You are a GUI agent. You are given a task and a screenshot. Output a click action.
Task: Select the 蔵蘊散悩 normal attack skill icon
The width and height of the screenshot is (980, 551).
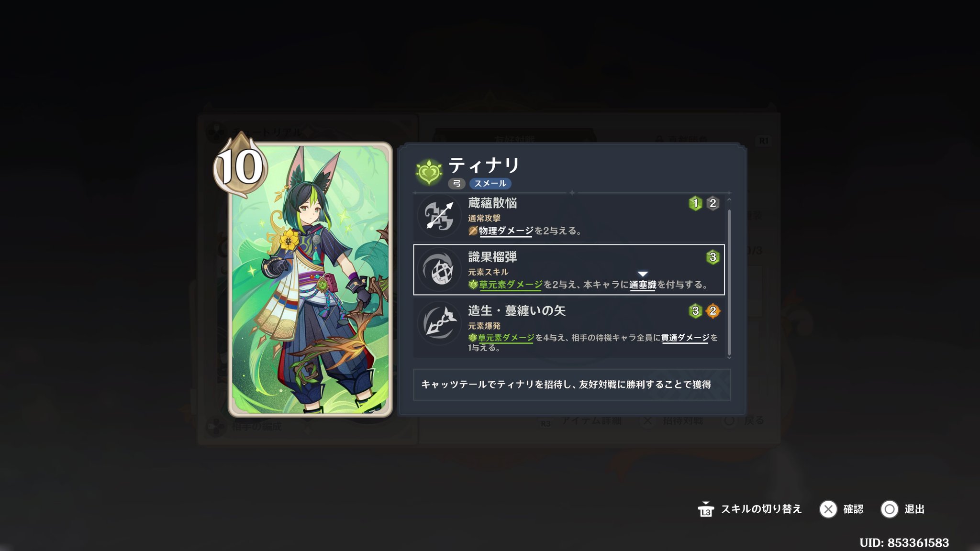coord(439,216)
